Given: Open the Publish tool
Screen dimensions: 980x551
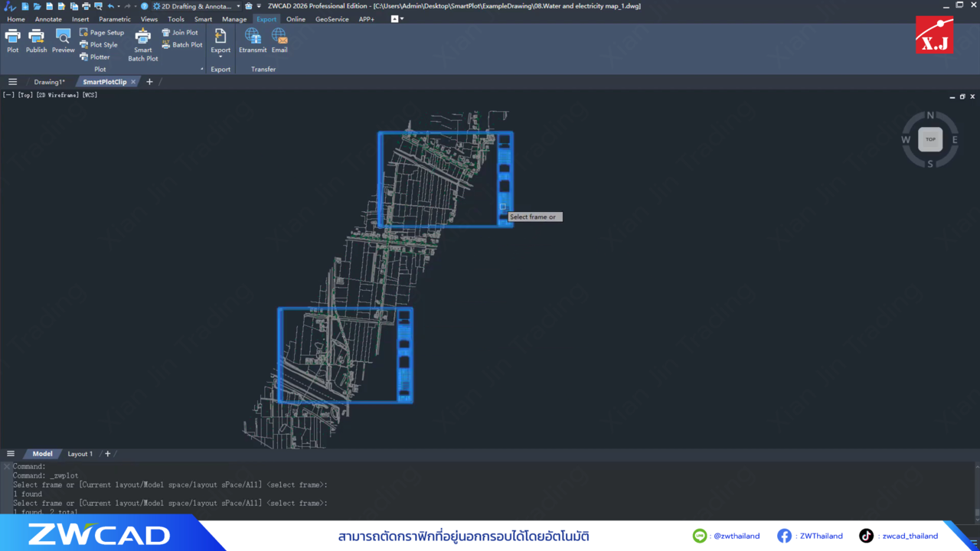Looking at the screenshot, I should pyautogui.click(x=36, y=41).
